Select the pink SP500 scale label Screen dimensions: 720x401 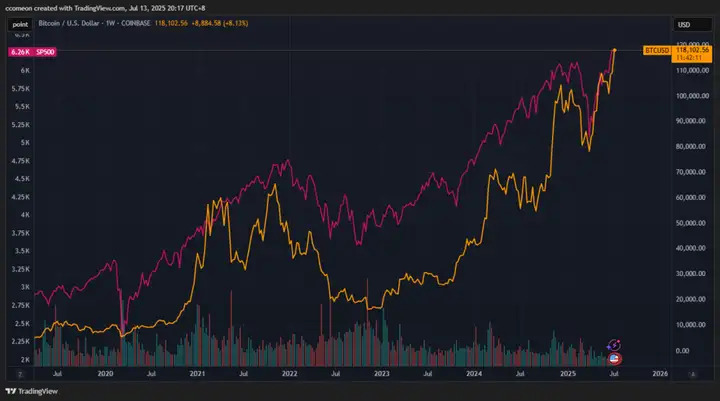32,52
